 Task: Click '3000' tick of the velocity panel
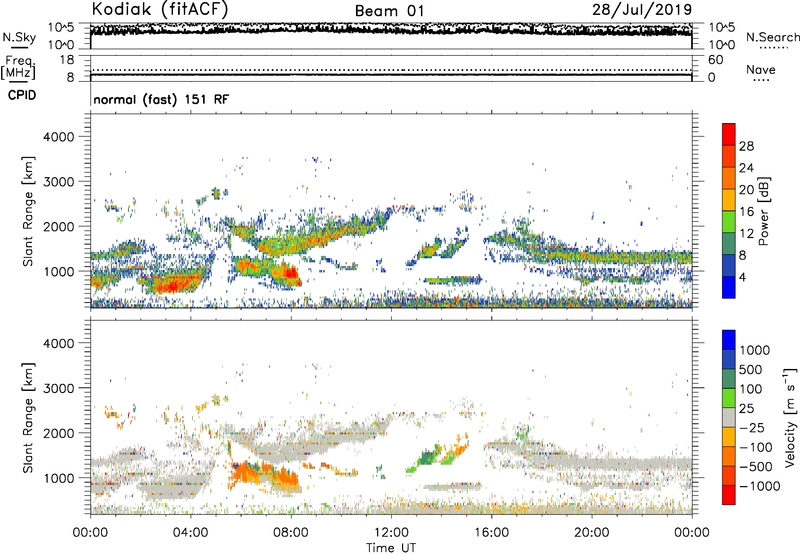click(x=59, y=388)
